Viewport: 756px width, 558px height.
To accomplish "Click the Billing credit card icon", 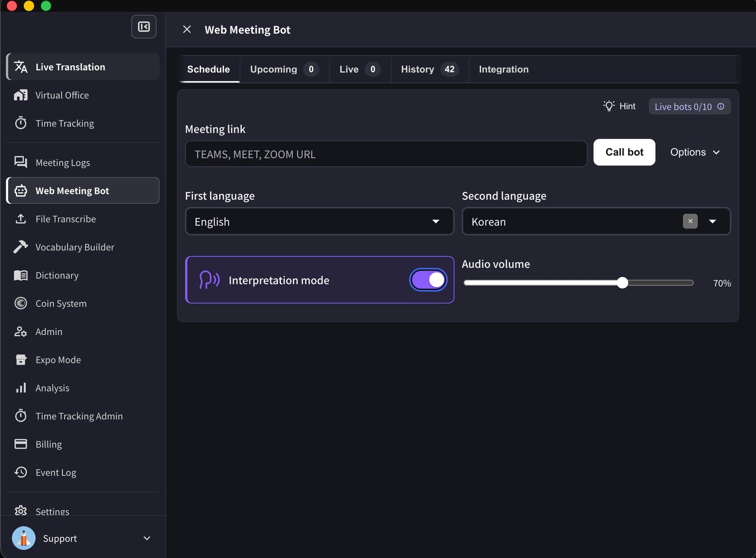I will coord(21,444).
